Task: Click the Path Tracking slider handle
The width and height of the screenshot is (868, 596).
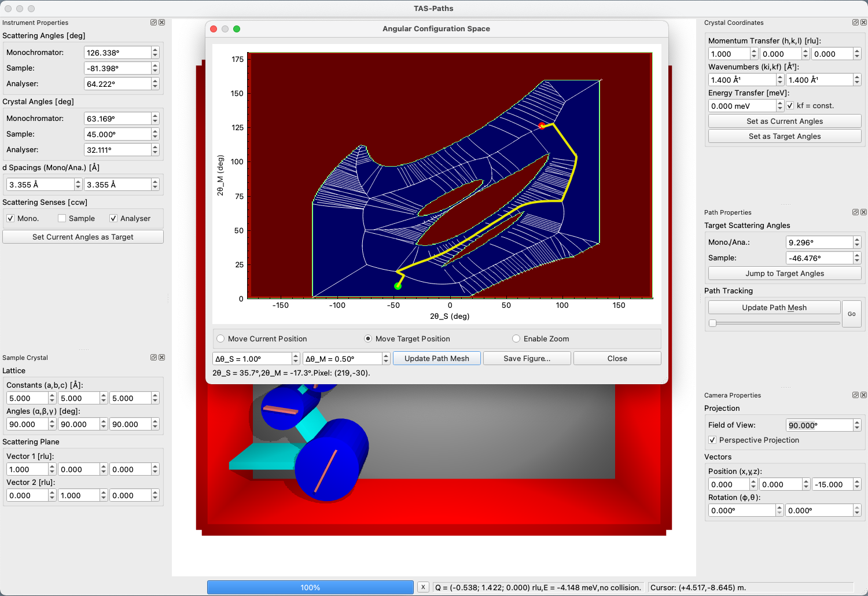Action: point(713,323)
